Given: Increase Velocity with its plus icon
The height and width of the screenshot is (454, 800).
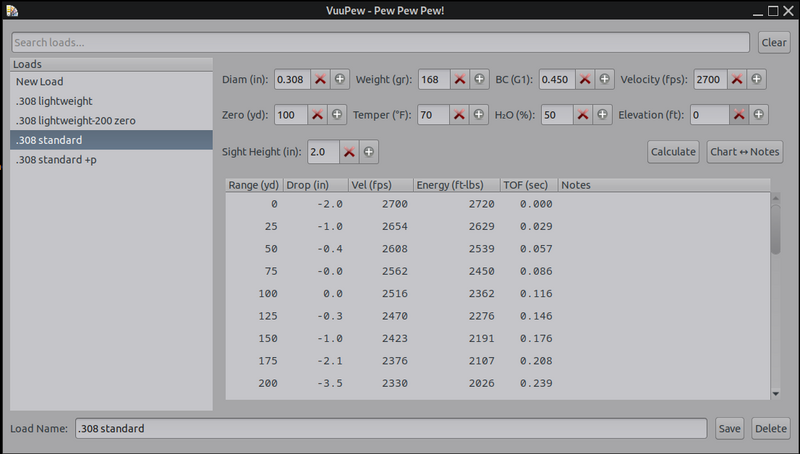Looking at the screenshot, I should click(757, 79).
